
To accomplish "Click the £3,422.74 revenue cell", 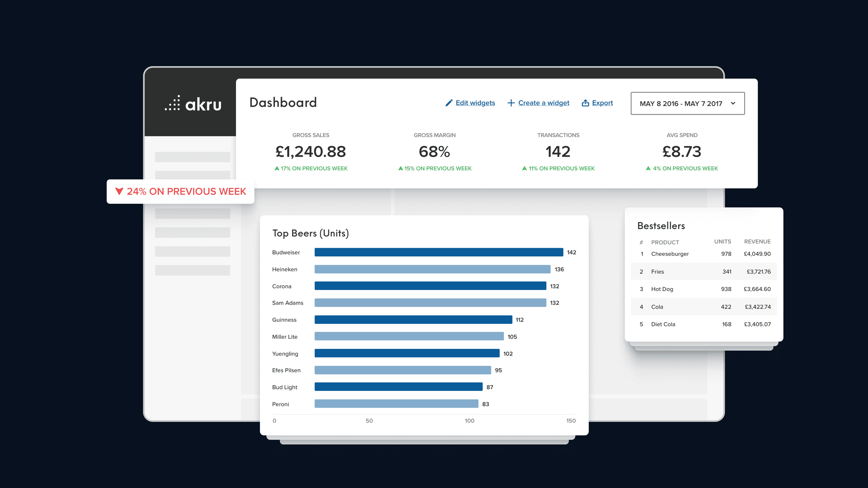I will coord(757,307).
